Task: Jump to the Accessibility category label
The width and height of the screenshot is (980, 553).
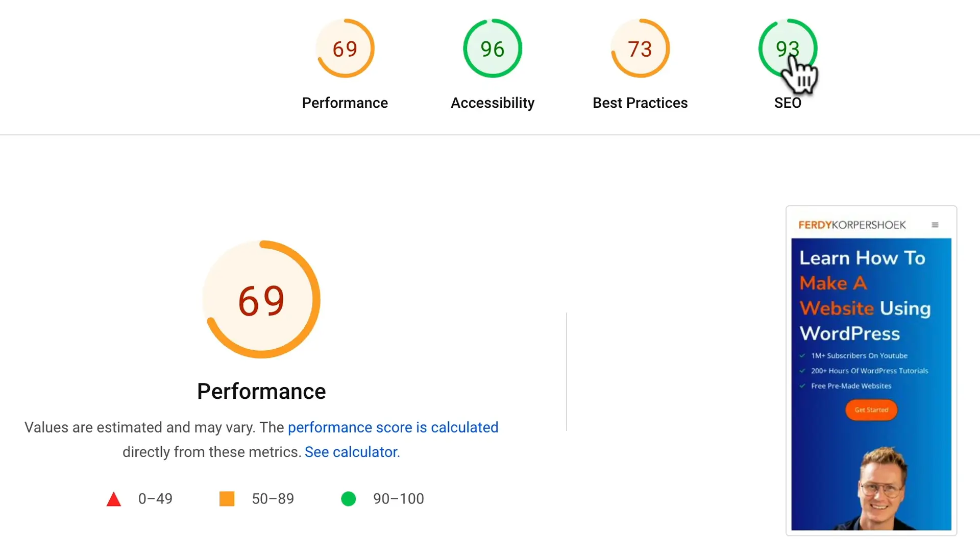Action: tap(493, 103)
